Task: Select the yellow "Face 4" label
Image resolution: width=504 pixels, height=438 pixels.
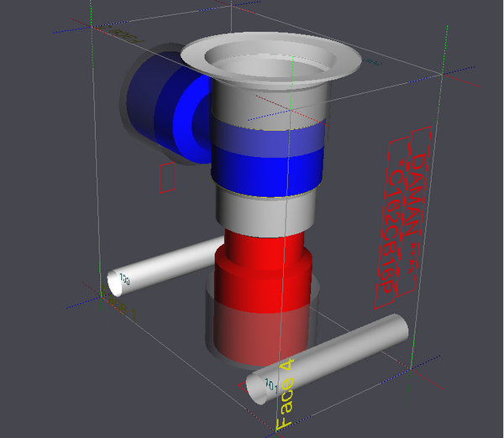Action: coord(286,394)
